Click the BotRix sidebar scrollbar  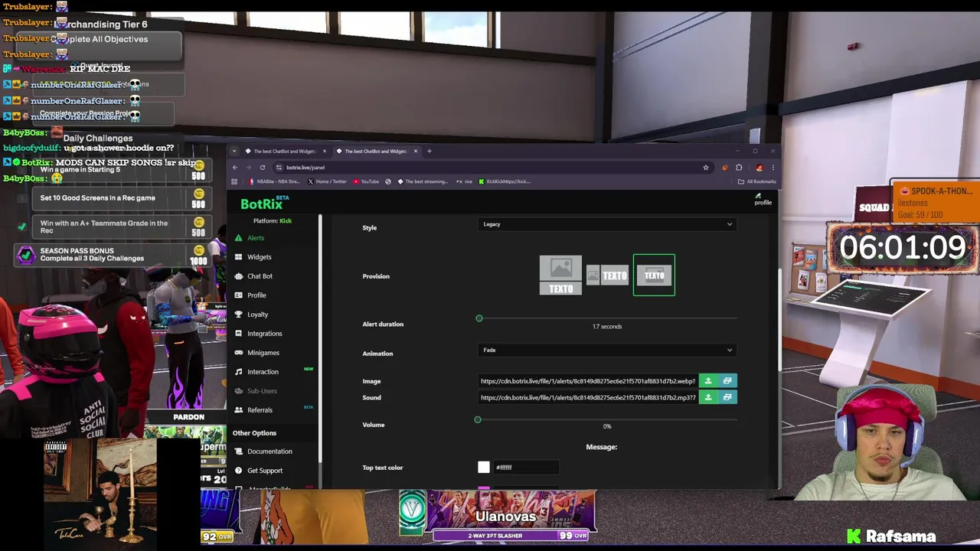[x=320, y=337]
